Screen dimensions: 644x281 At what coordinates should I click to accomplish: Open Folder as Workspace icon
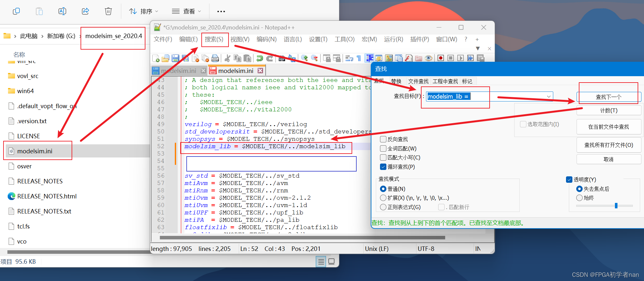coord(419,58)
